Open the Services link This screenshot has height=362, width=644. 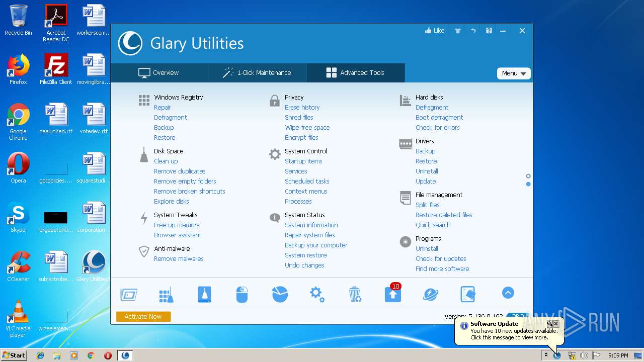pyautogui.click(x=296, y=171)
